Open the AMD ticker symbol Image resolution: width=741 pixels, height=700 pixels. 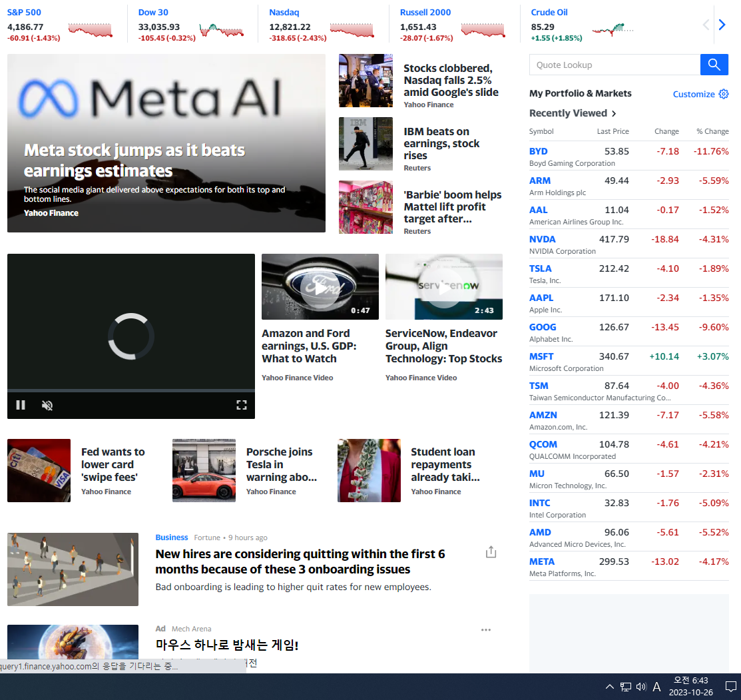pos(540,532)
